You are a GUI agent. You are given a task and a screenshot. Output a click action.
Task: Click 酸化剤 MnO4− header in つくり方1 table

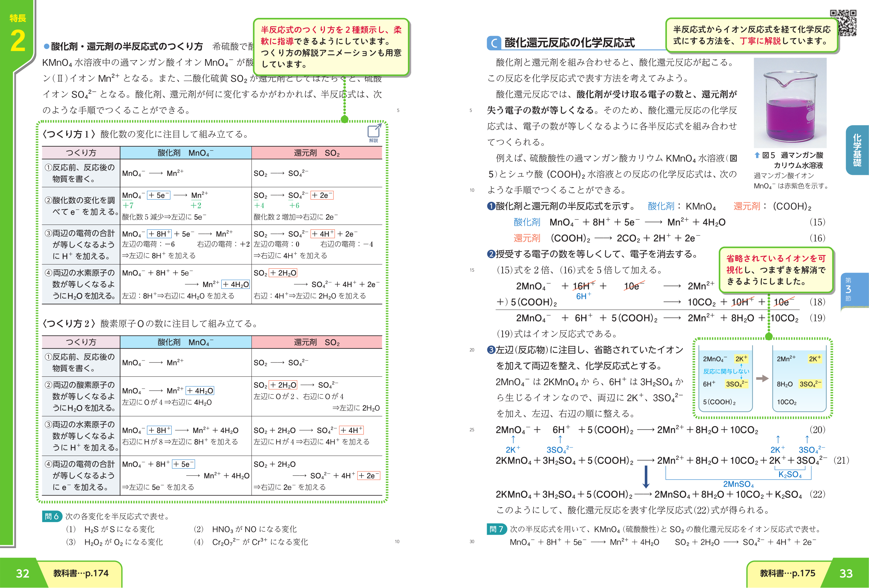(186, 153)
